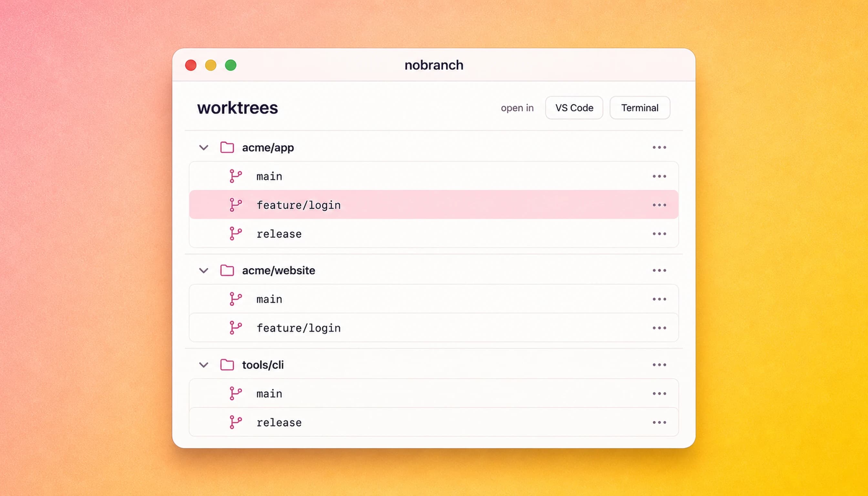Minimize the window with yellow button
868x496 pixels.
pos(211,66)
